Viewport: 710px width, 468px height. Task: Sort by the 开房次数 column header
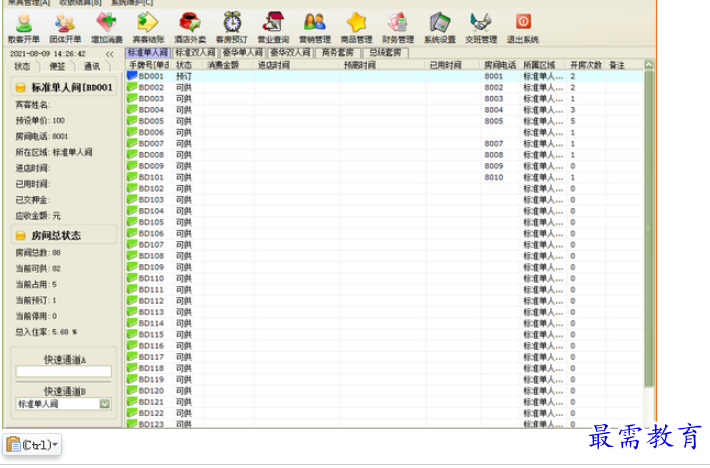pyautogui.click(x=586, y=65)
